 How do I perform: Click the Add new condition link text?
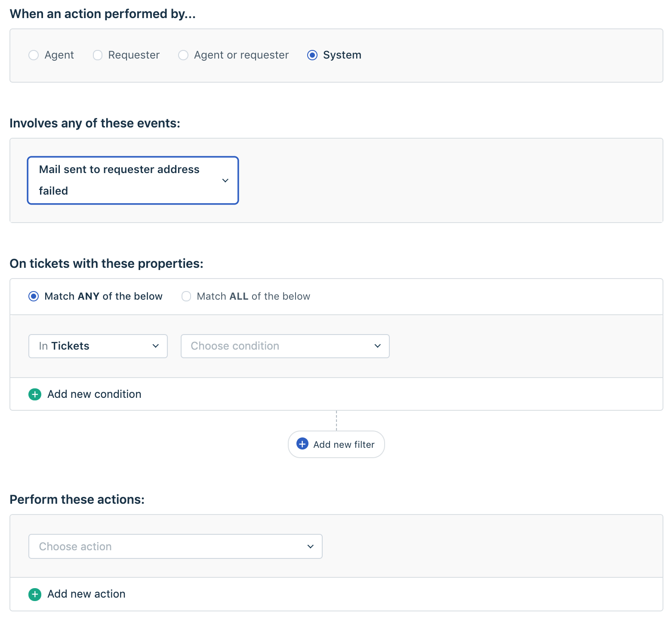94,394
